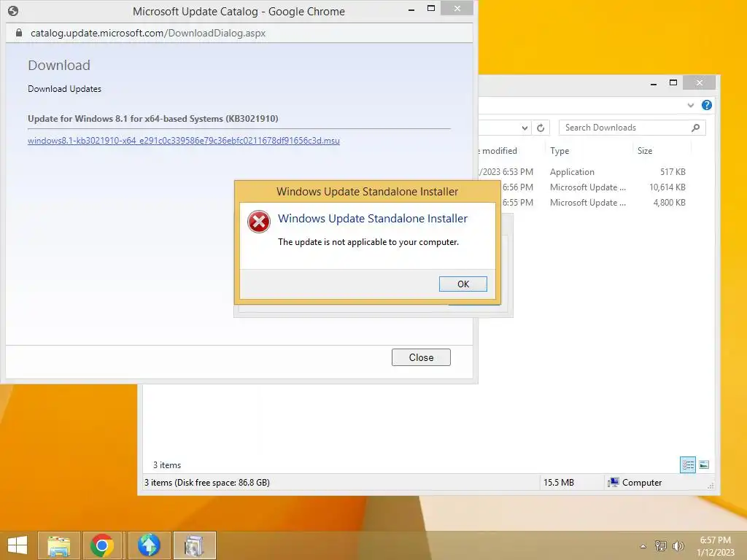Open the network tray icon

click(660, 546)
